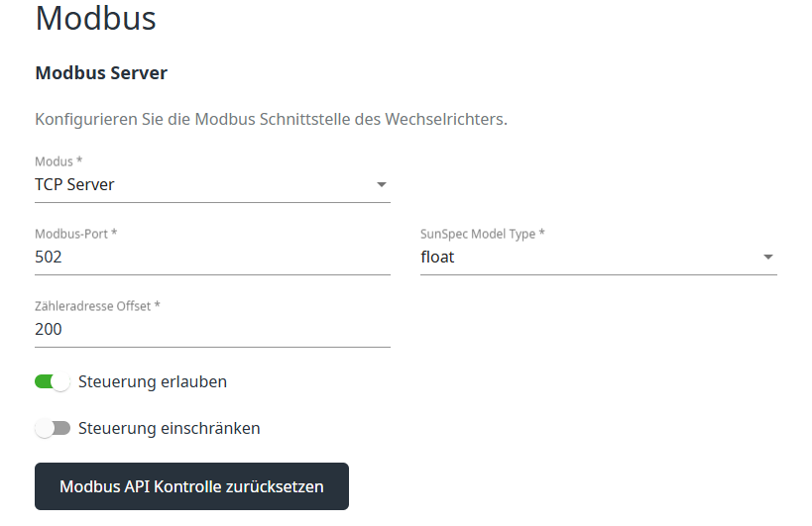Open the Modus dropdown arrow
Image resolution: width=812 pixels, height=526 pixels.
381,185
